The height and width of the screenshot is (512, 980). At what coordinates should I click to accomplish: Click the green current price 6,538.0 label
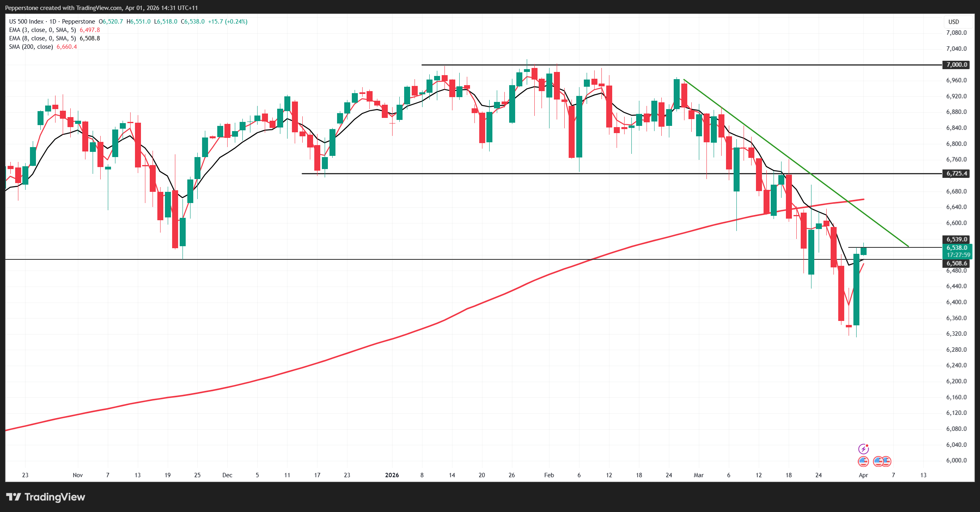[x=957, y=248]
